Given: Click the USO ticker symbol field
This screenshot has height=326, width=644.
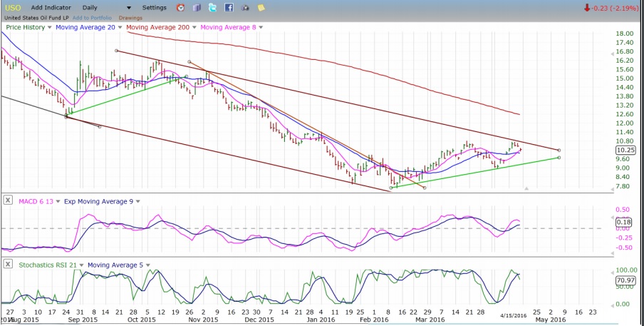Looking at the screenshot, I should tap(13, 8).
